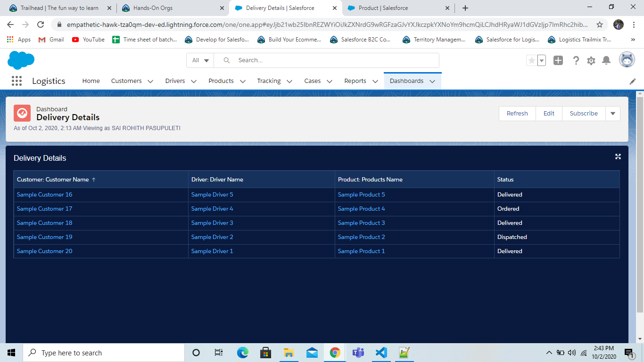Expand the Delivery Details widget to full screen

[x=618, y=156]
